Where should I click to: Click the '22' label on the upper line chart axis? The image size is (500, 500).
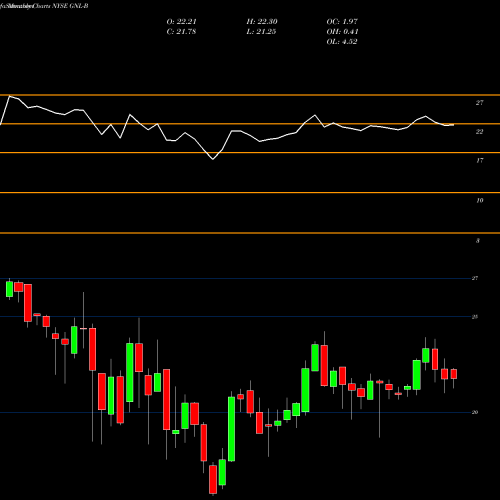[x=479, y=132]
